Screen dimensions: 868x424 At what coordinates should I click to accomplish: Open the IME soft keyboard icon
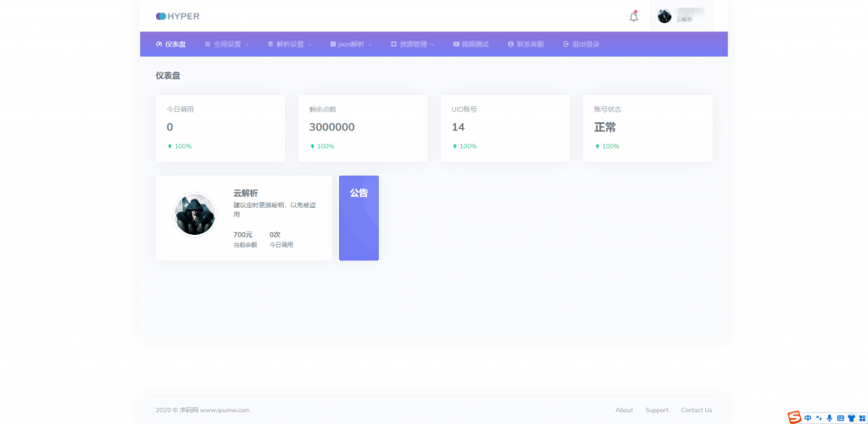tap(840, 418)
